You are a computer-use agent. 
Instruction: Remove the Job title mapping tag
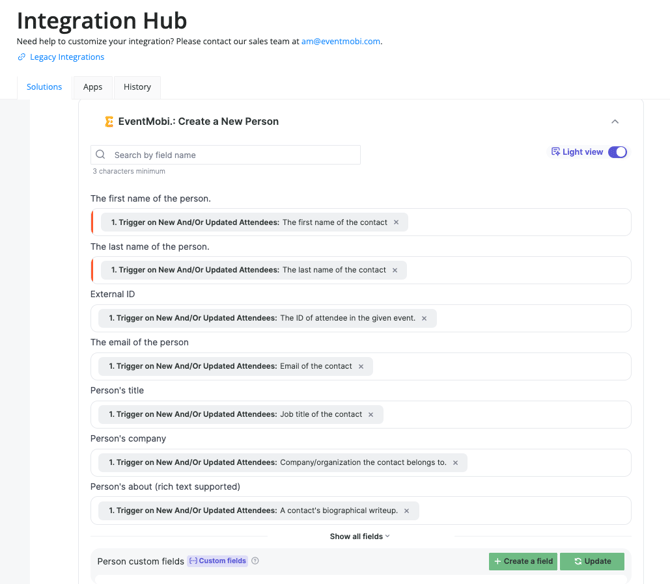tap(371, 414)
